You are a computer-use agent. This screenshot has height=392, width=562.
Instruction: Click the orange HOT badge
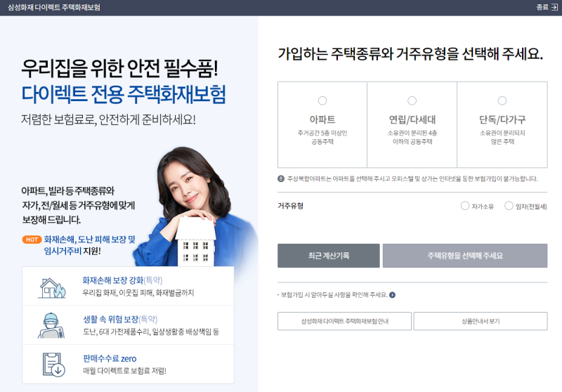click(32, 240)
